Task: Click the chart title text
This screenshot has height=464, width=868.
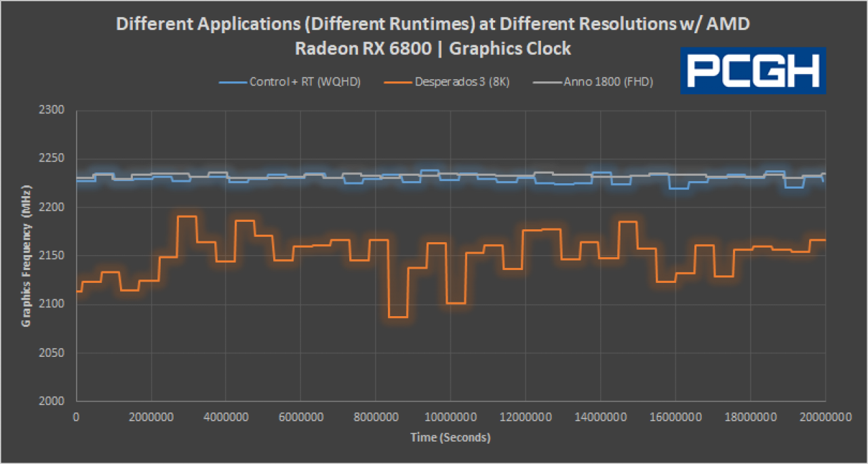Action: coord(433,36)
